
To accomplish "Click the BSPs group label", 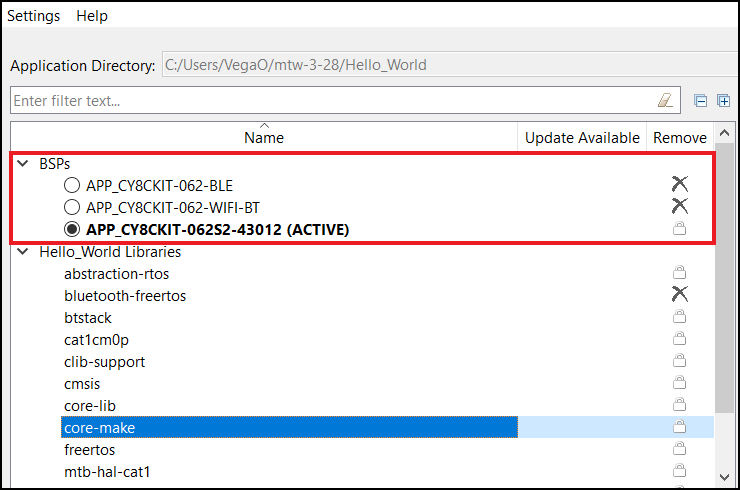I will tap(55, 164).
